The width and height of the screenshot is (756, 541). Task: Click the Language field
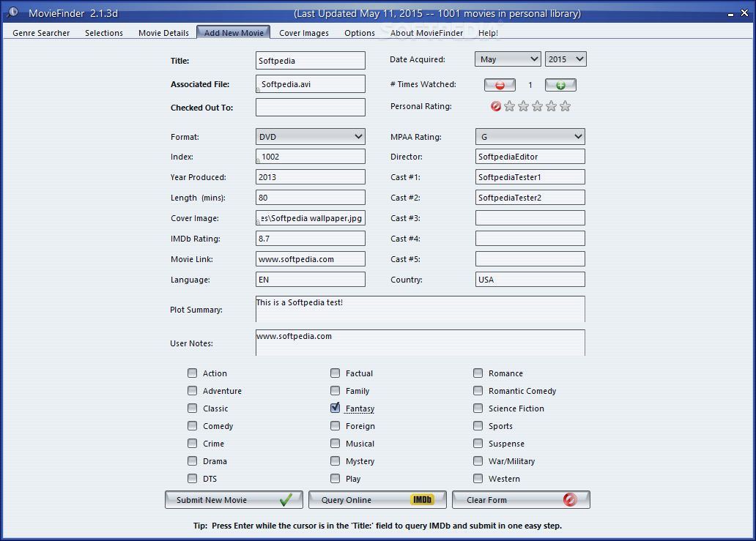[x=310, y=279]
